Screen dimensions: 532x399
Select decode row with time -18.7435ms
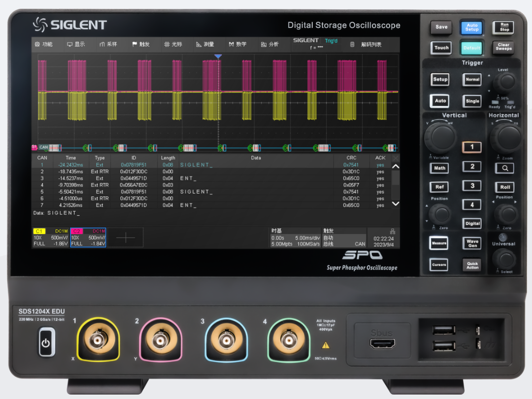[212, 172]
